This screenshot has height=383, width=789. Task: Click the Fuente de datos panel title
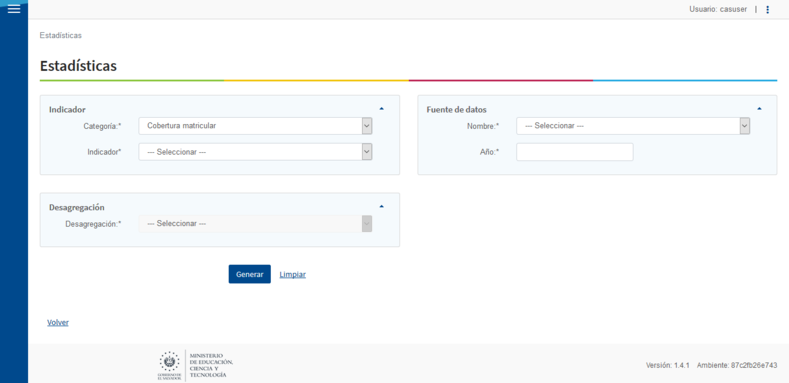pos(456,109)
